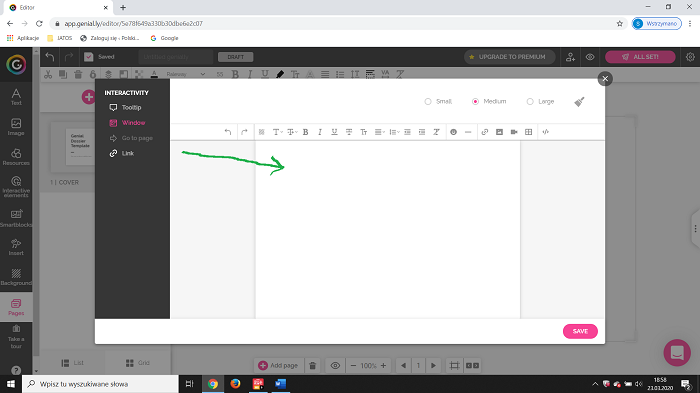
Task: Click the SAVE button
Action: click(580, 331)
